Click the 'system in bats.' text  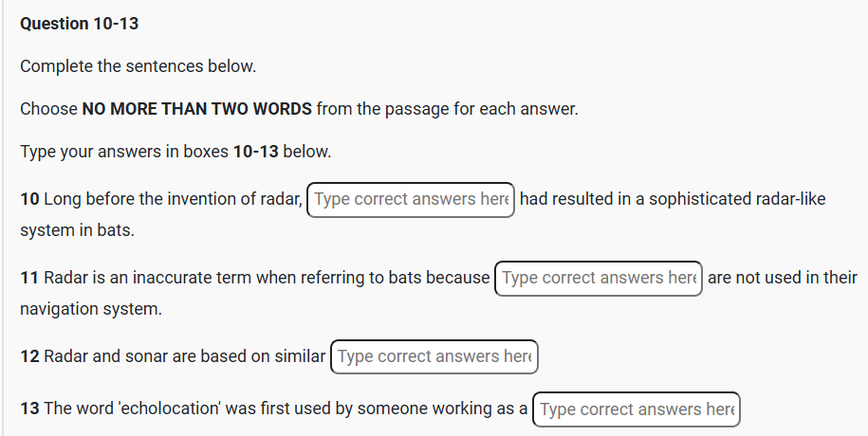click(77, 230)
